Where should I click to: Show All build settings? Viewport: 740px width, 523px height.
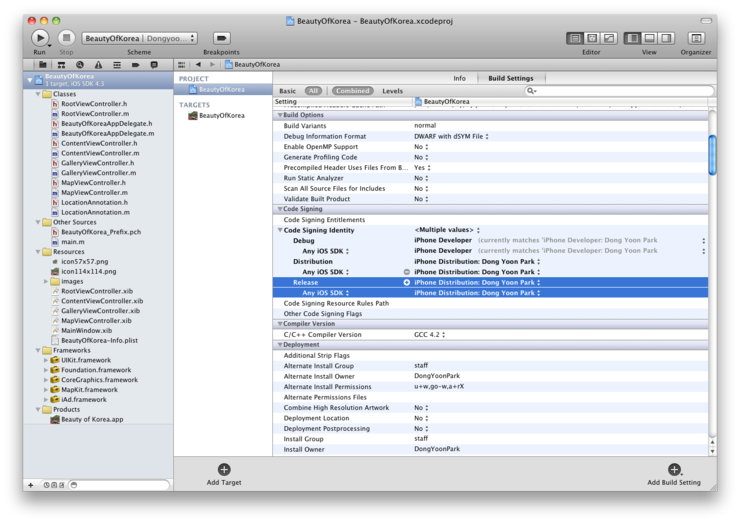tap(313, 91)
